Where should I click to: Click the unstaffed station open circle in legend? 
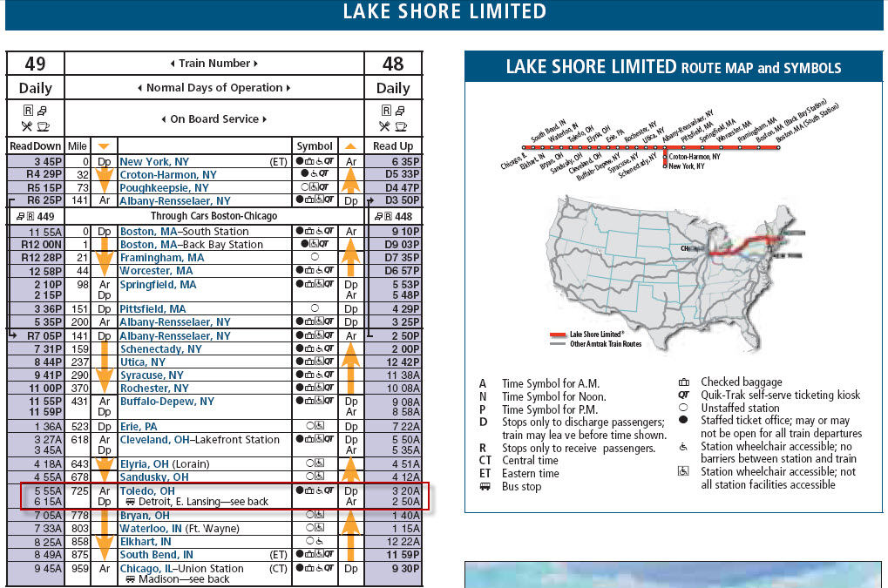[x=683, y=409]
